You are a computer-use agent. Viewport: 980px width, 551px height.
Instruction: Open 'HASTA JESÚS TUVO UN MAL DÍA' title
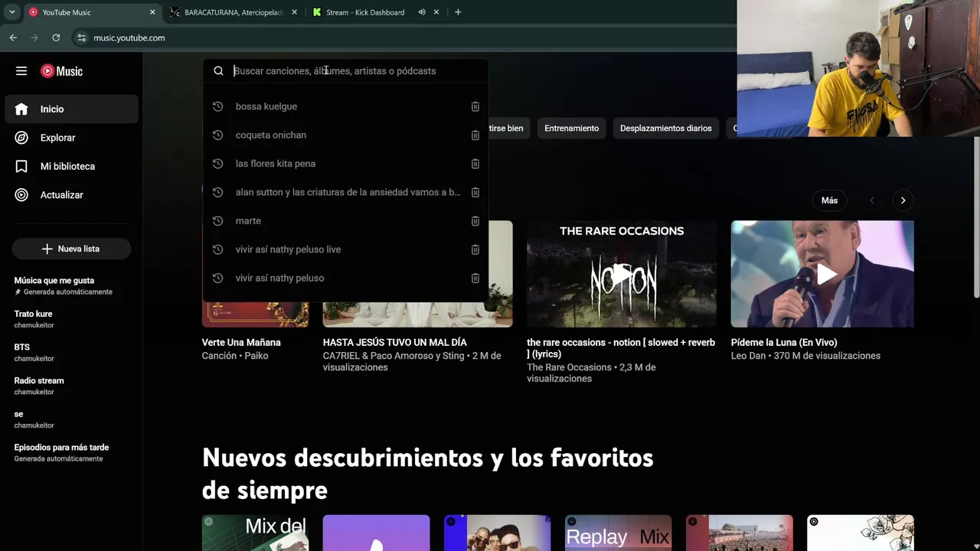(x=394, y=342)
